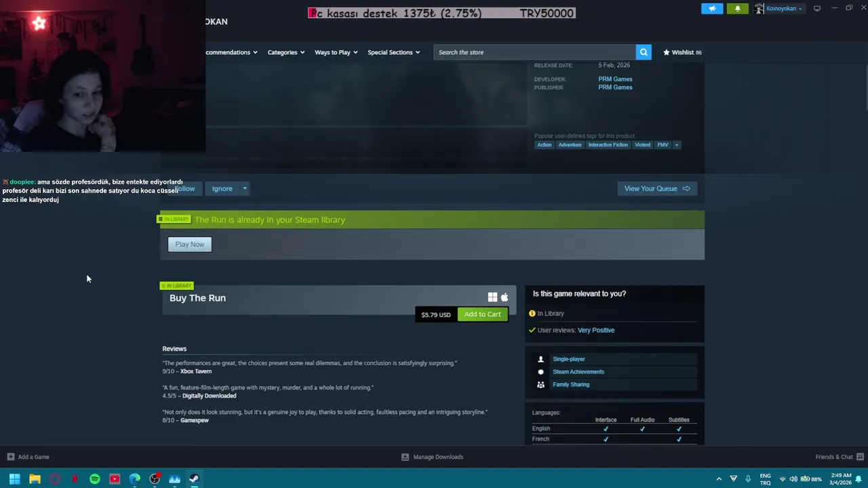
Task: Open Spotify from the taskbar
Action: coord(95,479)
